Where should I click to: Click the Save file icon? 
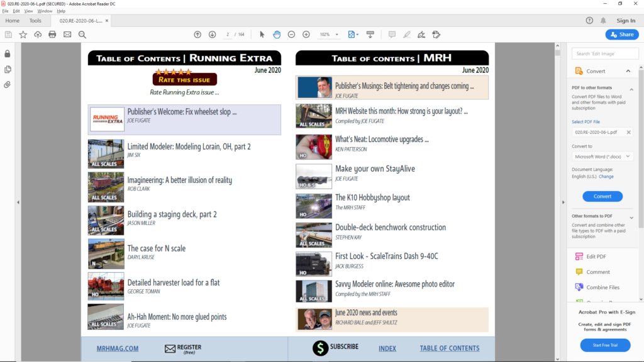(8, 35)
